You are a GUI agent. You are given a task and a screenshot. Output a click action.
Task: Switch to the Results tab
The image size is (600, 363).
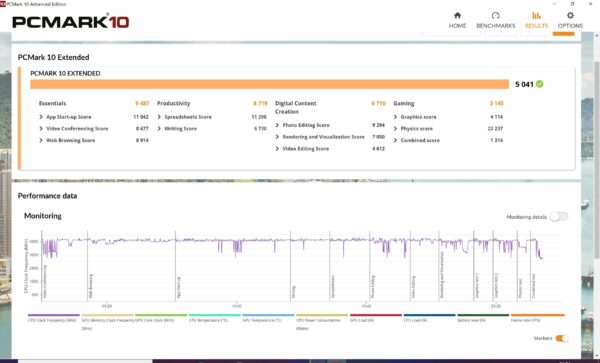(x=536, y=20)
